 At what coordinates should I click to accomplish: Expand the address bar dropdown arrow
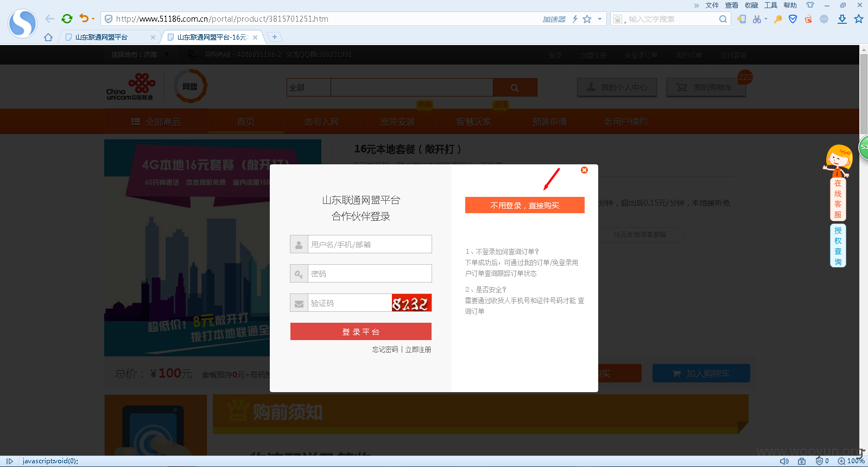click(600, 19)
